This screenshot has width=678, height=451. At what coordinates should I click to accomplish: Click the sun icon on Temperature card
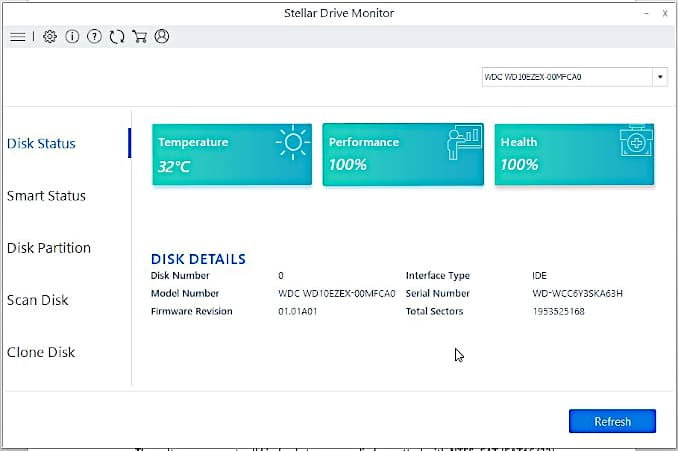pos(293,142)
